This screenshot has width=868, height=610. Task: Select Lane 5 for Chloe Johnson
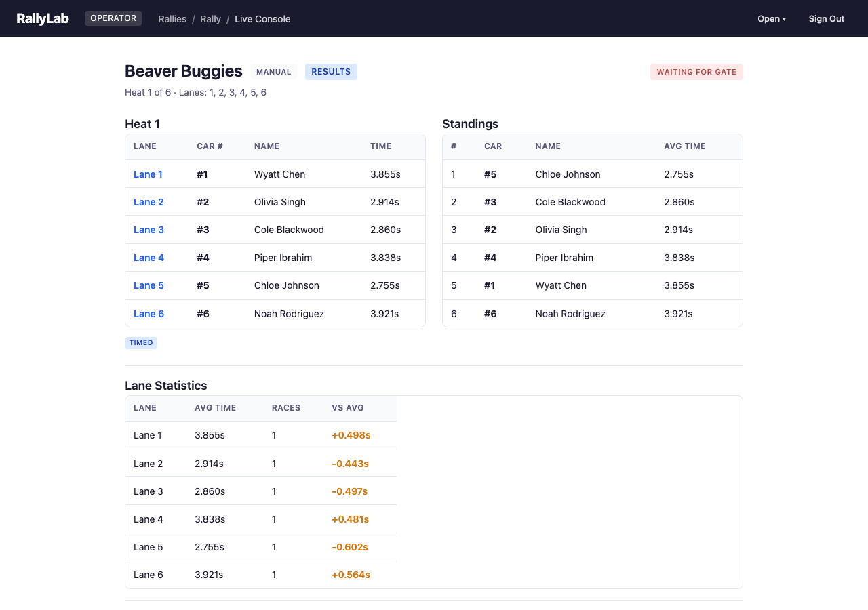tap(149, 285)
